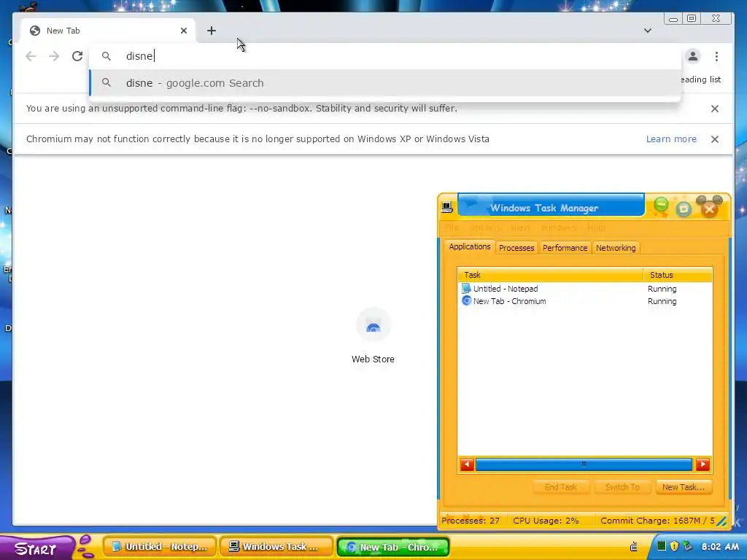
Task: Switch to the New Tab - Chromium taskbar button
Action: click(393, 547)
